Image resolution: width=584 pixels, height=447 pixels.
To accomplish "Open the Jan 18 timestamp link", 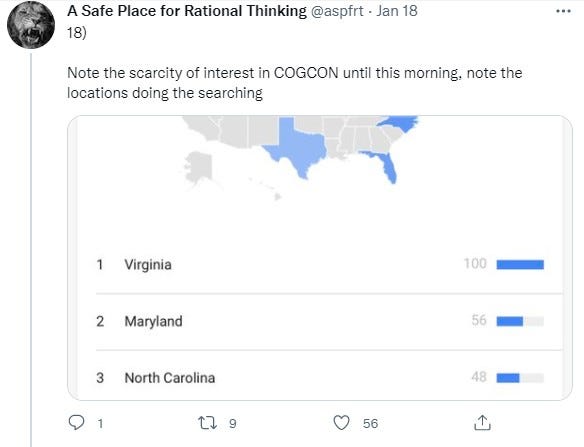I will (x=397, y=11).
